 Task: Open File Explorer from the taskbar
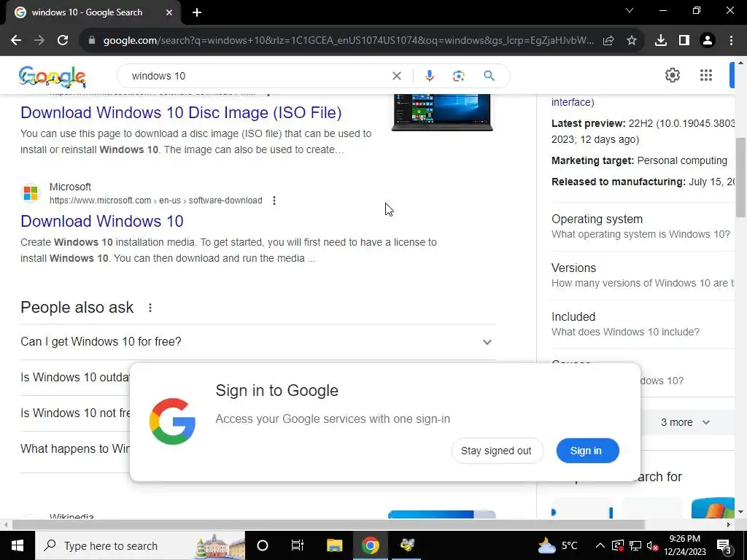(334, 545)
